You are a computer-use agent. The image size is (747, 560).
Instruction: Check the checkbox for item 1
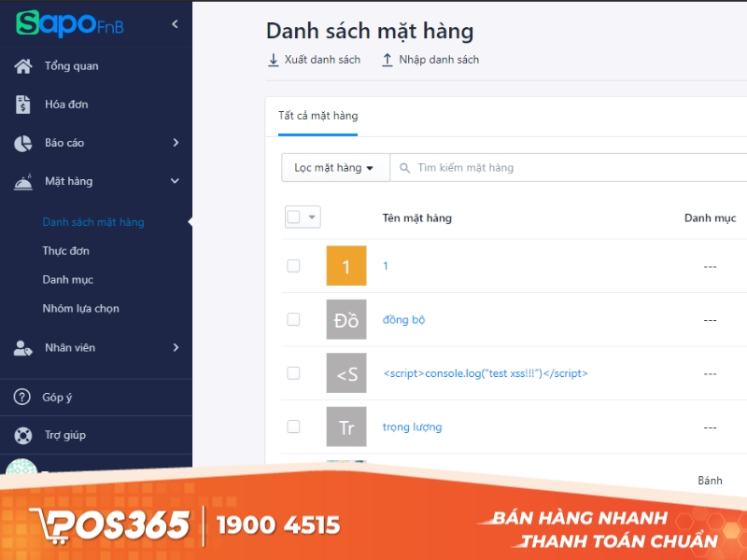point(294,266)
